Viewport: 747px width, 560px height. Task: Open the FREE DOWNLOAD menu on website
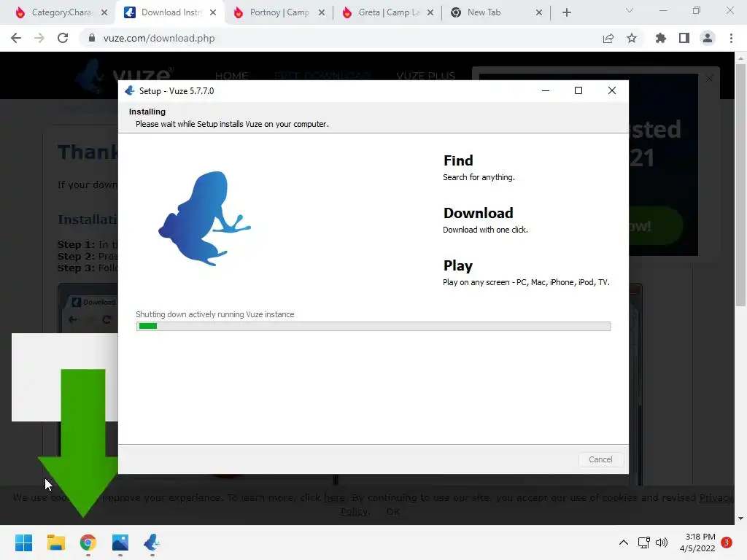(322, 76)
